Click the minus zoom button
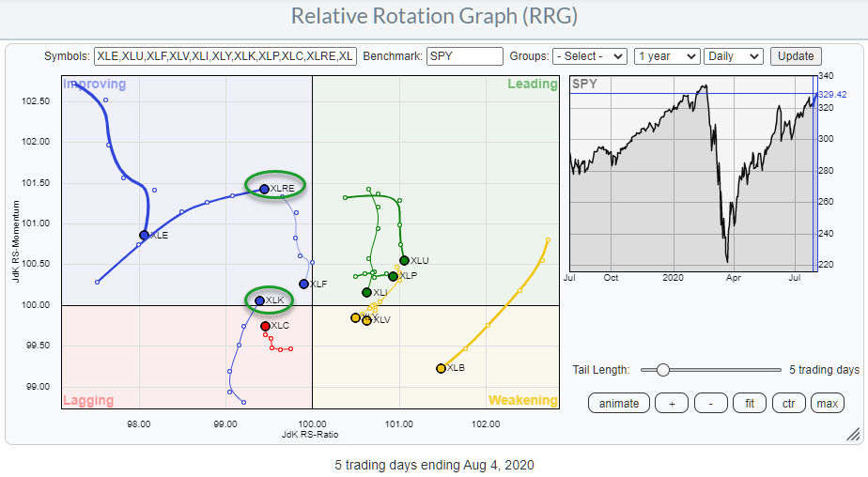This screenshot has height=477, width=868. 710,404
